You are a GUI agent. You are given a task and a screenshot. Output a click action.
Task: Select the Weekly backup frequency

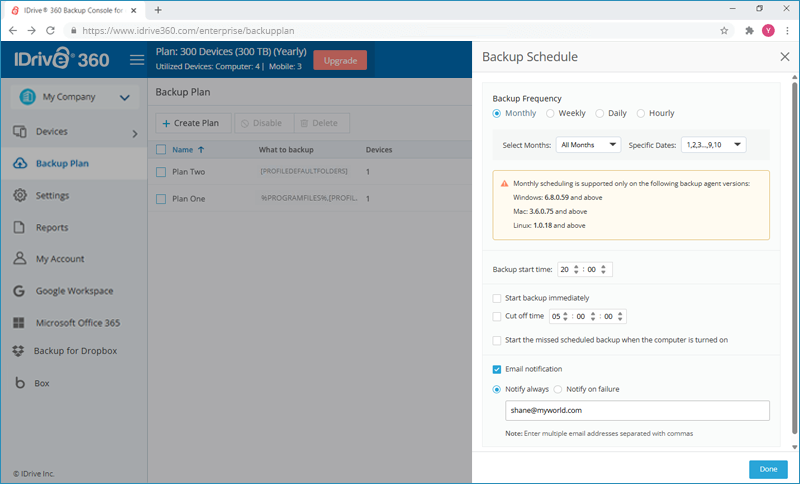[x=550, y=113]
